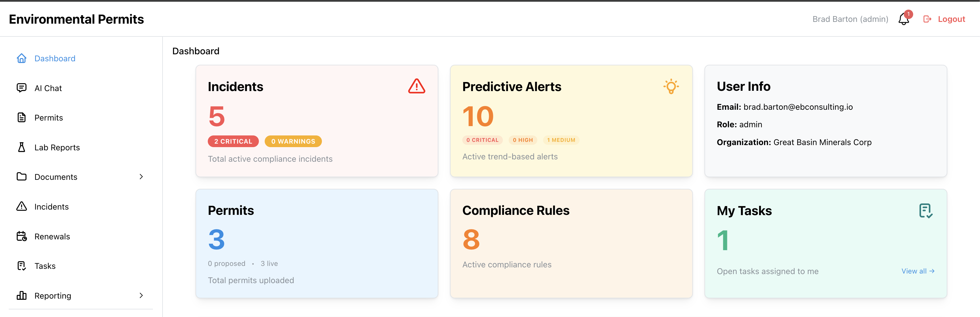Click the lightbulb icon on Predictive Alerts card

pyautogui.click(x=671, y=86)
